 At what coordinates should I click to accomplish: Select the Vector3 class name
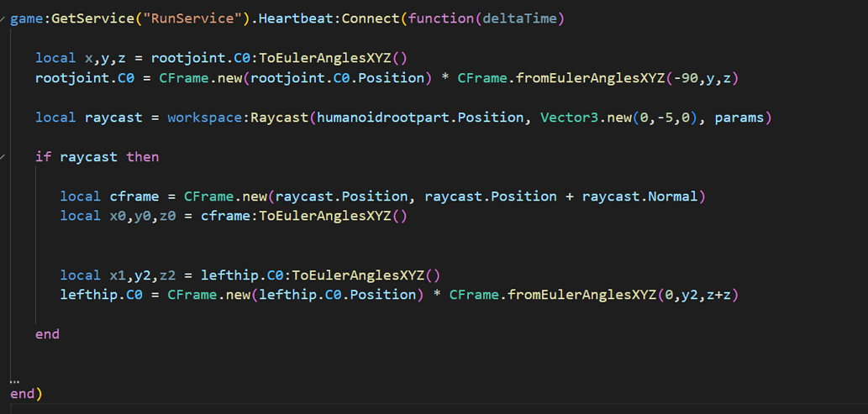pos(570,118)
